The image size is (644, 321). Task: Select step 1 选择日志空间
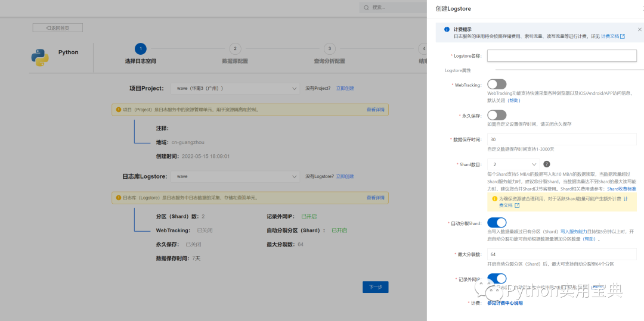[x=141, y=55]
